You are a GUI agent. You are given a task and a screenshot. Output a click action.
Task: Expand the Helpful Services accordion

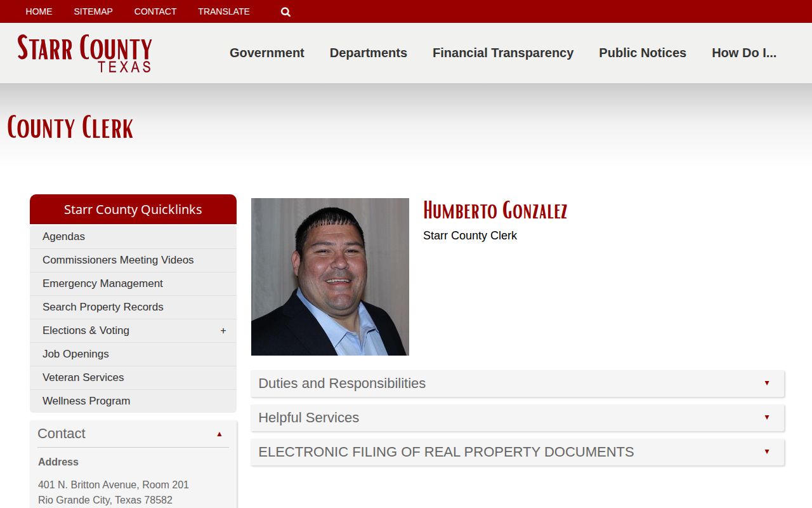coord(518,418)
